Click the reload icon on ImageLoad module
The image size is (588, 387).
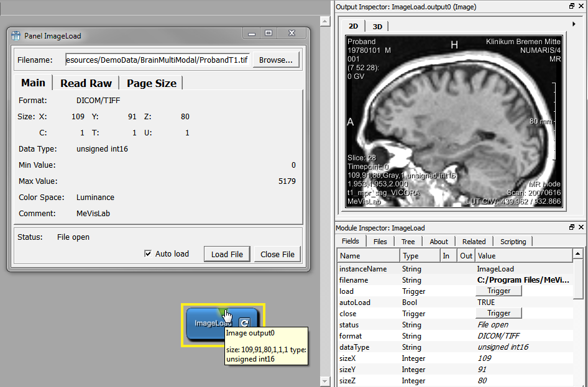coord(245,322)
